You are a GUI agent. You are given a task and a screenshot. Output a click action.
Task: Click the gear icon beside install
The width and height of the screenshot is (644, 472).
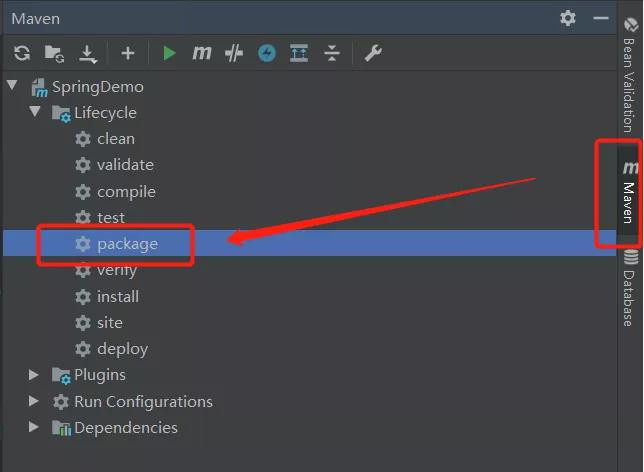coord(83,297)
